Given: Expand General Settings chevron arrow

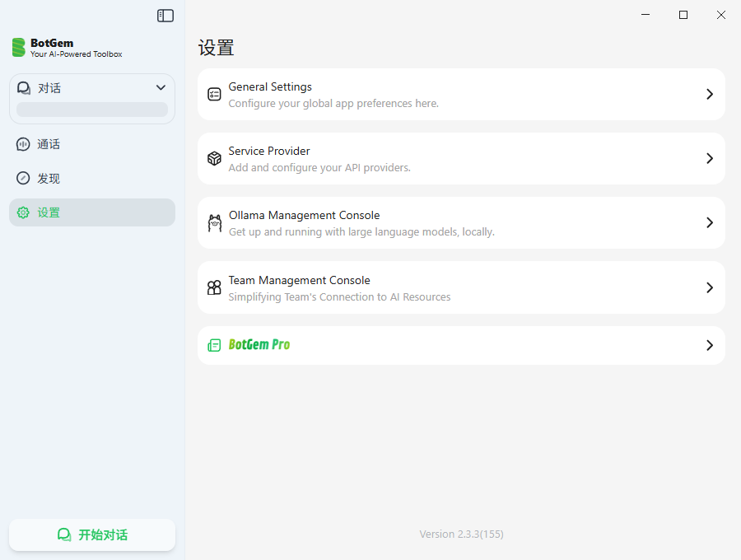Looking at the screenshot, I should [x=710, y=94].
